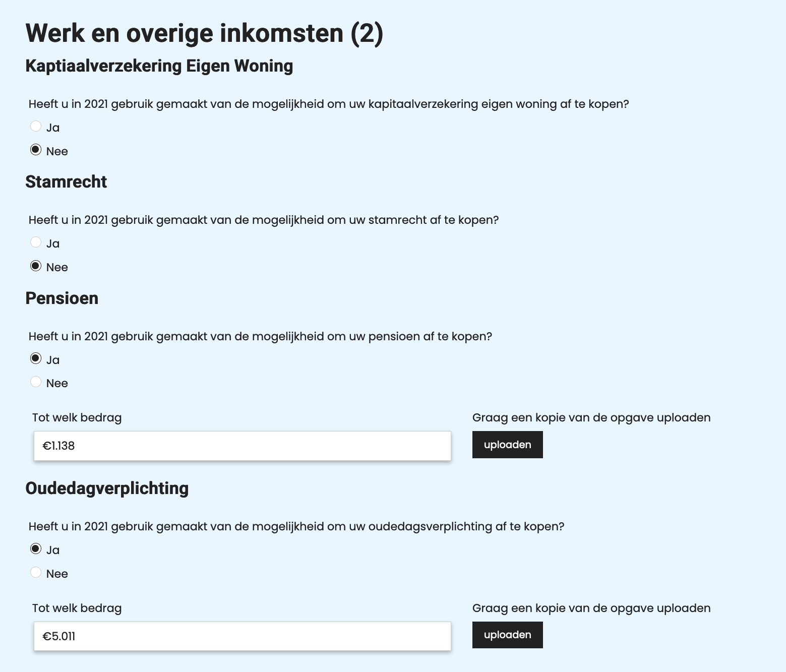Click "Tot welk bedrag" label in Oudedagverplichting section
Image resolution: width=786 pixels, height=672 pixels.
pos(77,608)
